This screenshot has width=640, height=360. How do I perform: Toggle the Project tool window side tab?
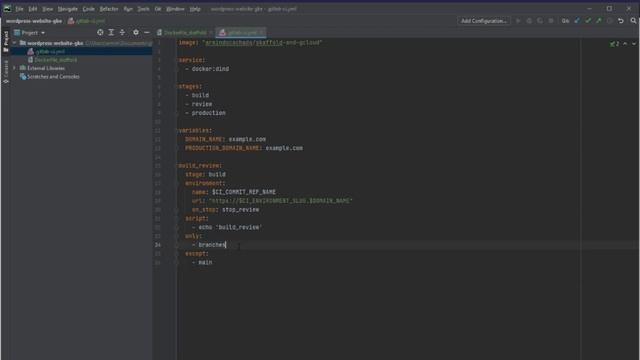(5, 41)
